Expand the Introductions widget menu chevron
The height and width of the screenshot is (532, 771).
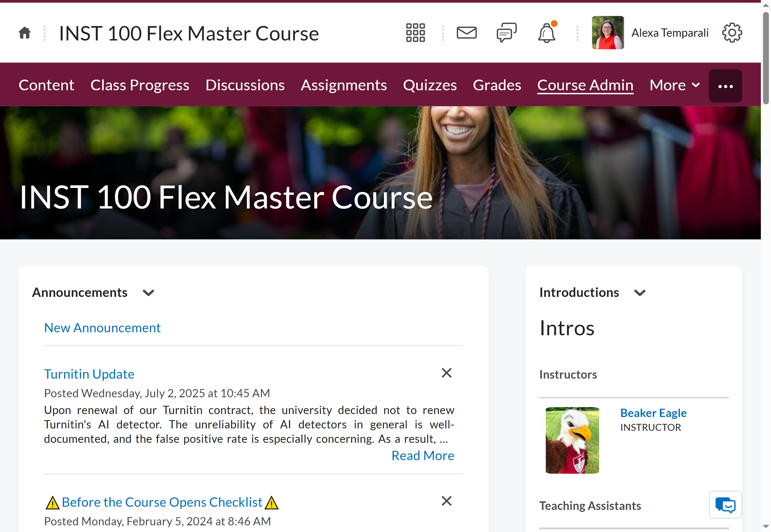click(640, 293)
